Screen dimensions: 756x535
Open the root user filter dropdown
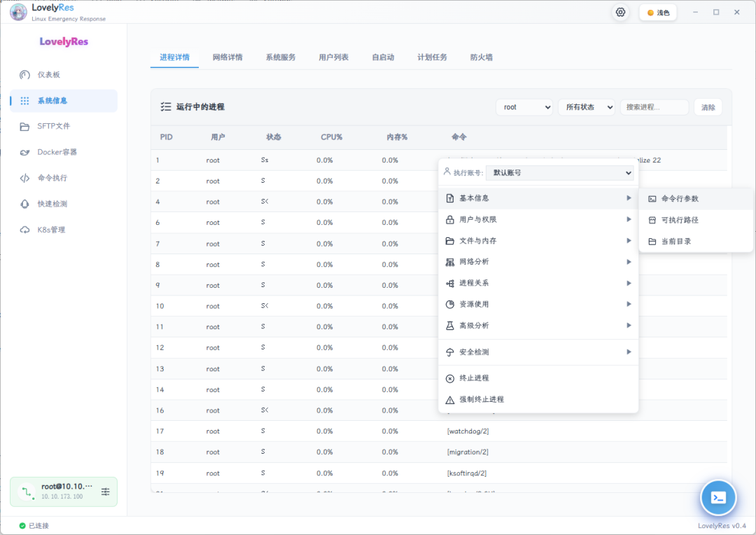pyautogui.click(x=524, y=107)
